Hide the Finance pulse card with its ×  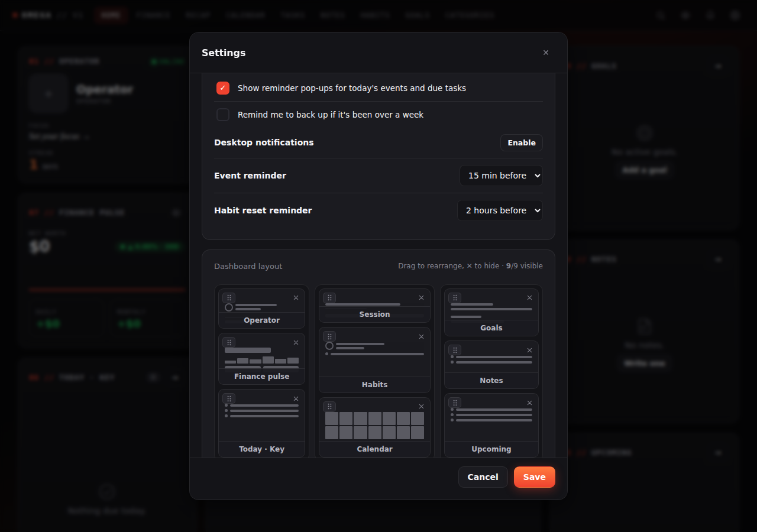click(296, 343)
